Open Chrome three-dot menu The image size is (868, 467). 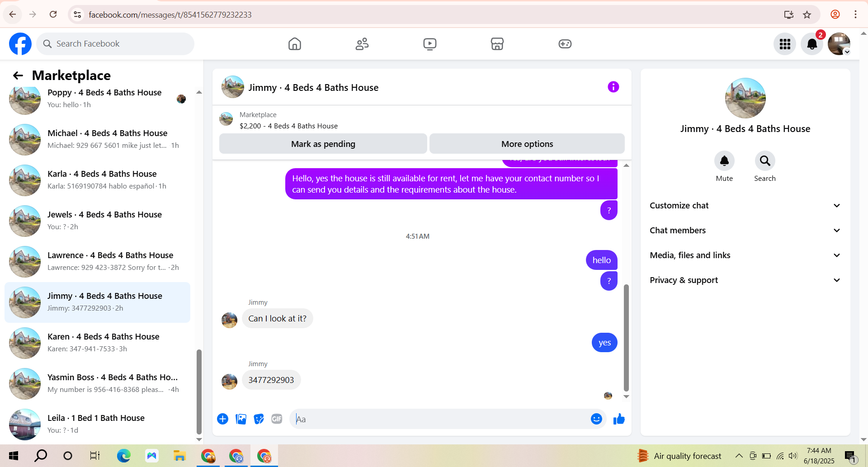[855, 14]
